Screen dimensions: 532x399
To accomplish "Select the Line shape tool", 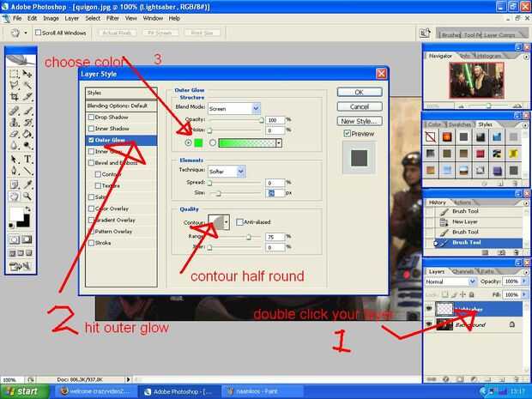I will coord(27,171).
